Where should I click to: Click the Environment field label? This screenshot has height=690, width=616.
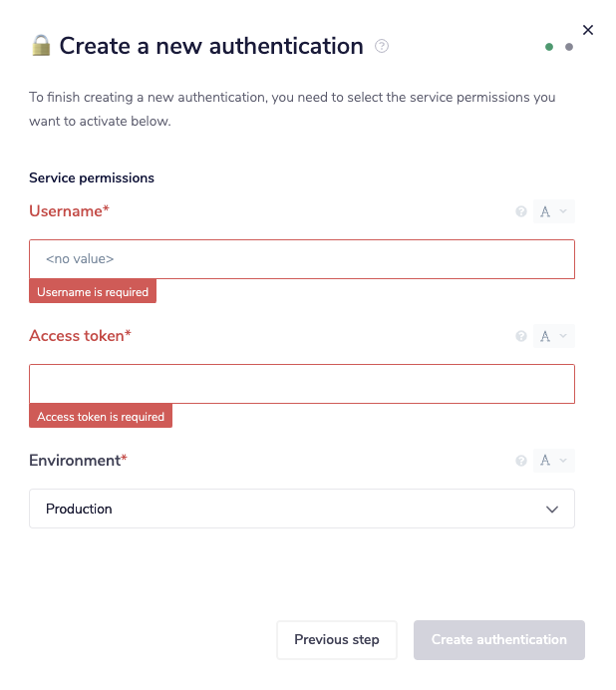click(75, 461)
